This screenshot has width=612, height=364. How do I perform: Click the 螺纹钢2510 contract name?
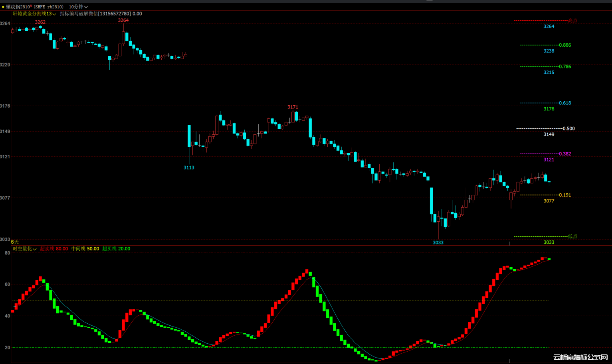[x=18, y=7]
